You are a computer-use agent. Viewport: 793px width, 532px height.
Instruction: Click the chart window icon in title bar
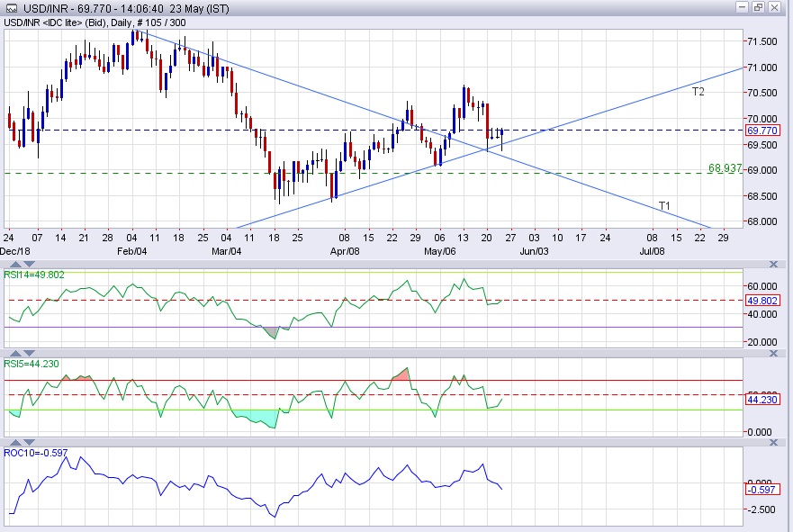tap(12, 8)
